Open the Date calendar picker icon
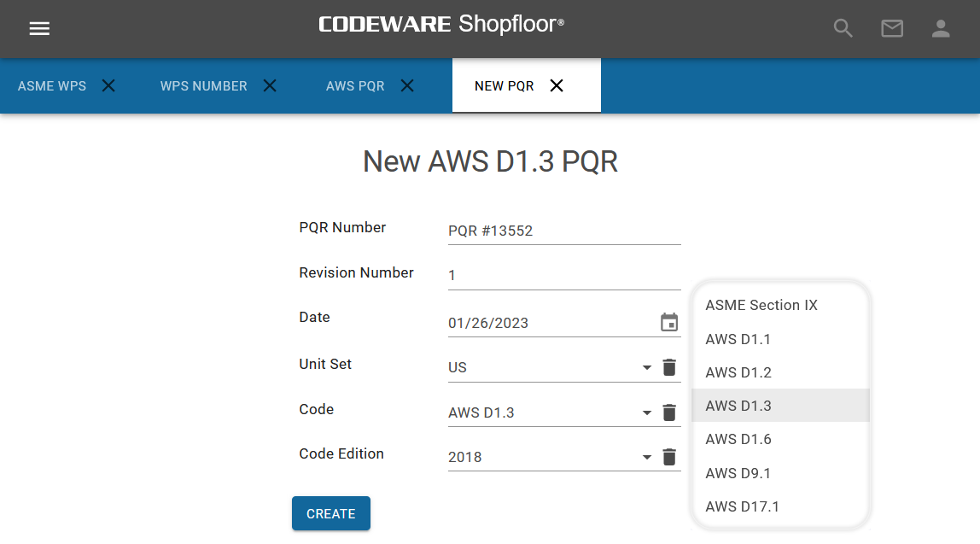 coord(668,322)
